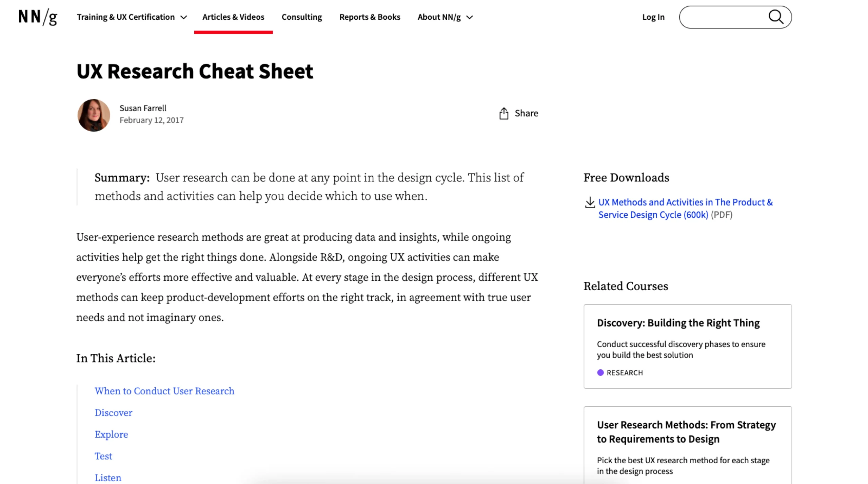Open User Research Methods course card
The width and height of the screenshot is (868, 484).
(x=687, y=445)
